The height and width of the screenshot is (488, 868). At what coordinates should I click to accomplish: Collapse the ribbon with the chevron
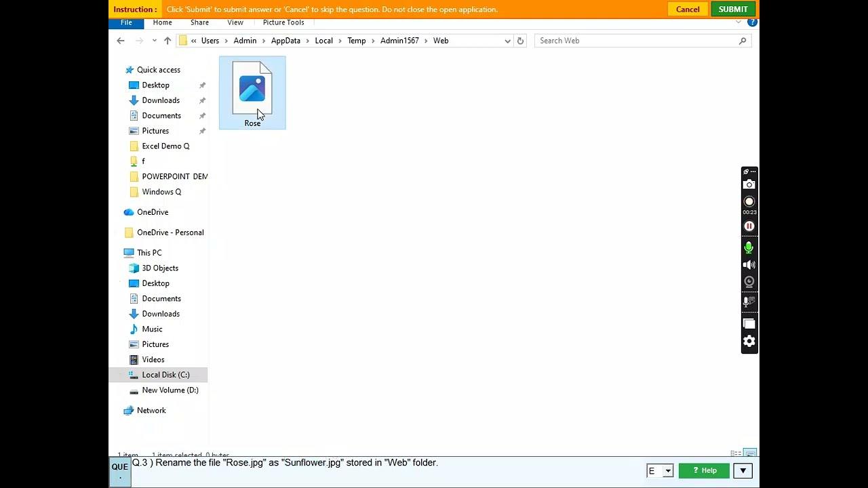pyautogui.click(x=738, y=22)
